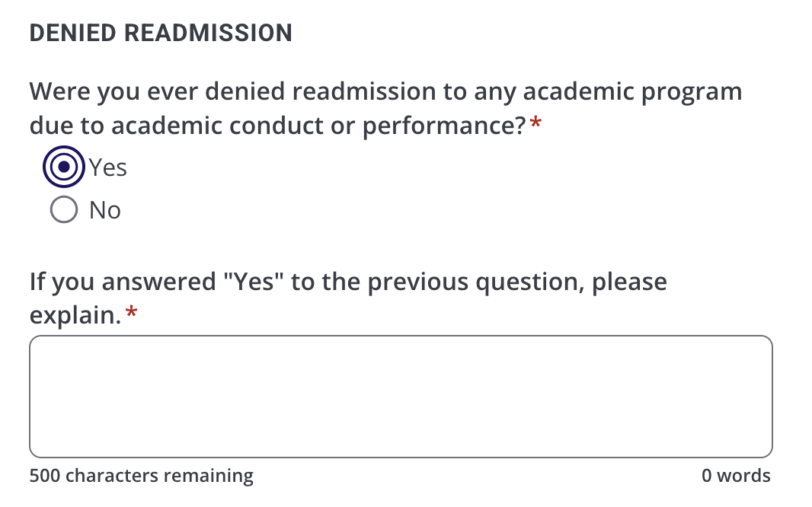812x507 pixels.
Task: Click the word "performance?" in the question
Action: point(443,126)
